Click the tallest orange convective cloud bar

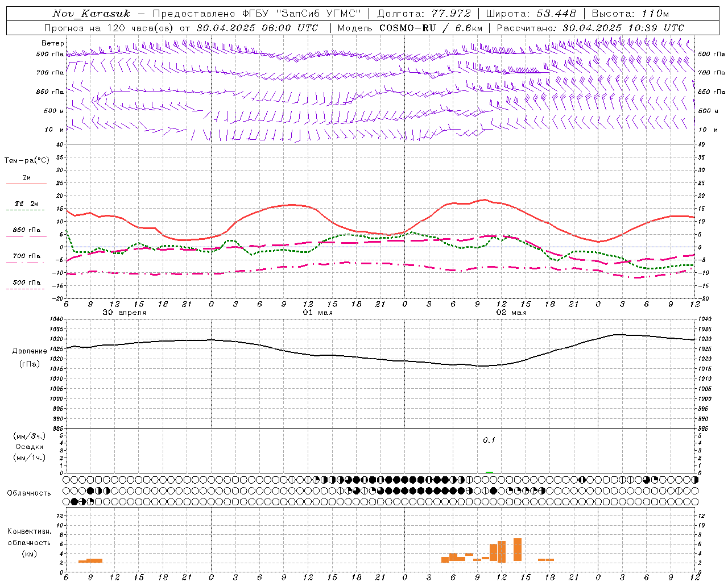pyautogui.click(x=518, y=550)
